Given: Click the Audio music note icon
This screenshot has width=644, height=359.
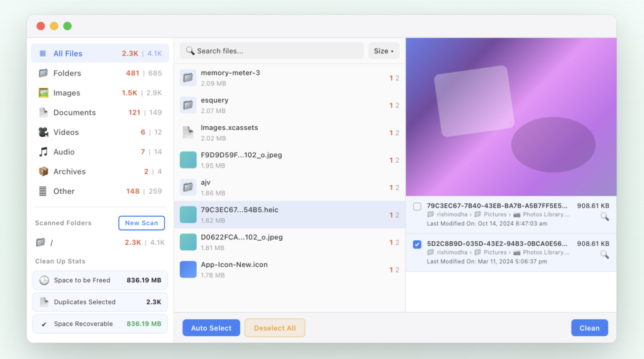Looking at the screenshot, I should coord(43,152).
